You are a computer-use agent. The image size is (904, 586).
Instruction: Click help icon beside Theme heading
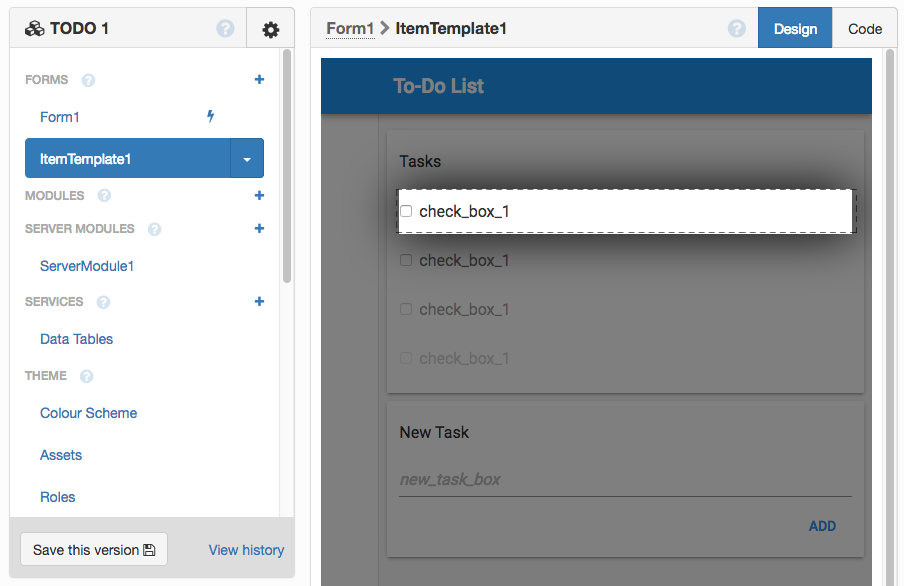click(86, 377)
